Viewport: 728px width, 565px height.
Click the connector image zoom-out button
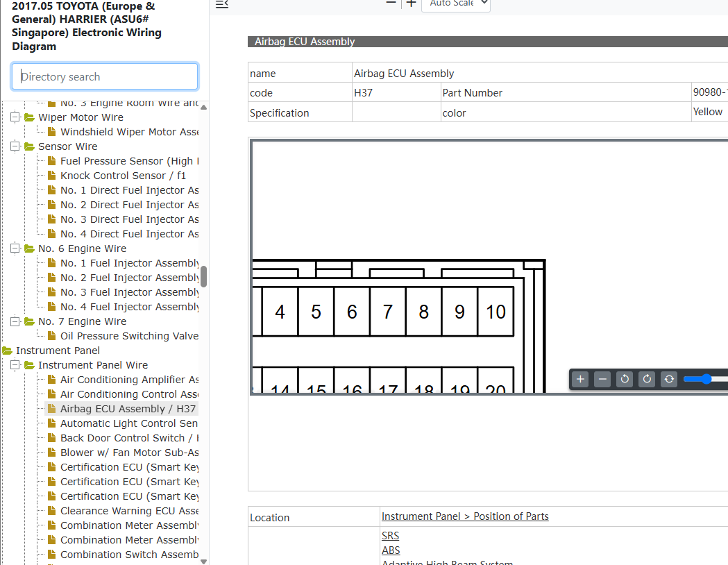coord(602,379)
